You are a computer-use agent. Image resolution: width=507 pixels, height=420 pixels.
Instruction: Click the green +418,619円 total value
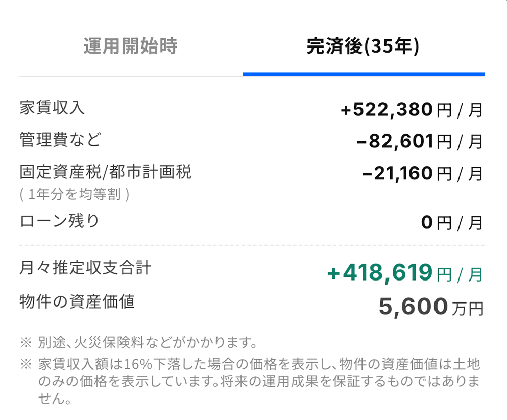click(404, 274)
